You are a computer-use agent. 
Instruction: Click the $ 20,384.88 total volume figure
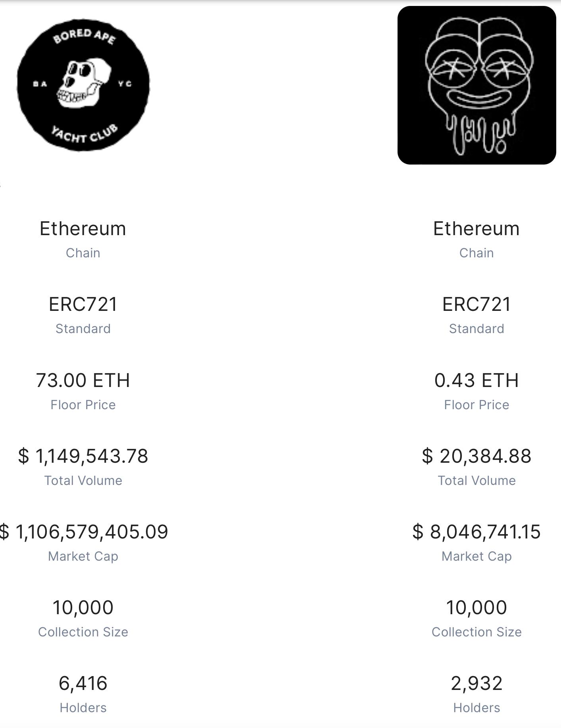476,456
